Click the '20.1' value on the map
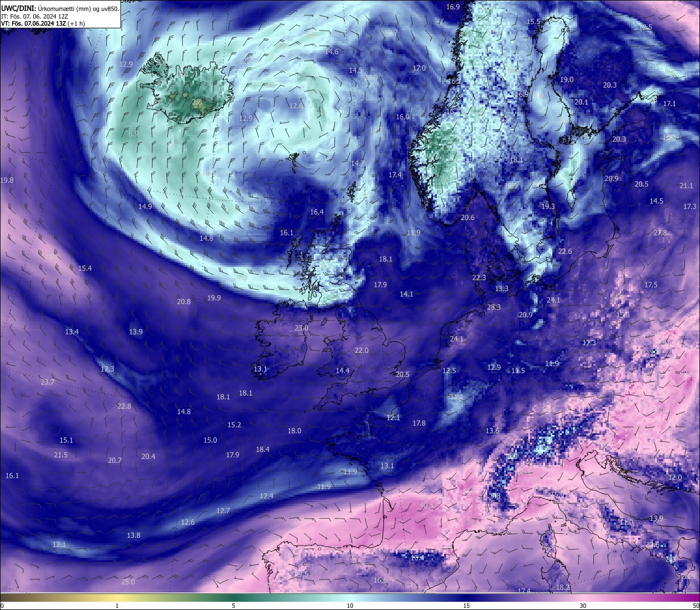The image size is (700, 610). tap(581, 102)
